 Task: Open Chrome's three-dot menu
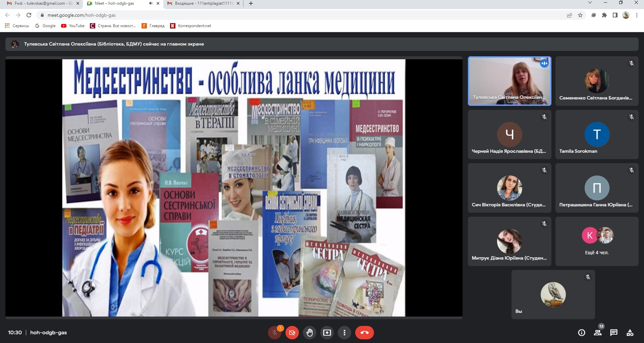(x=636, y=15)
